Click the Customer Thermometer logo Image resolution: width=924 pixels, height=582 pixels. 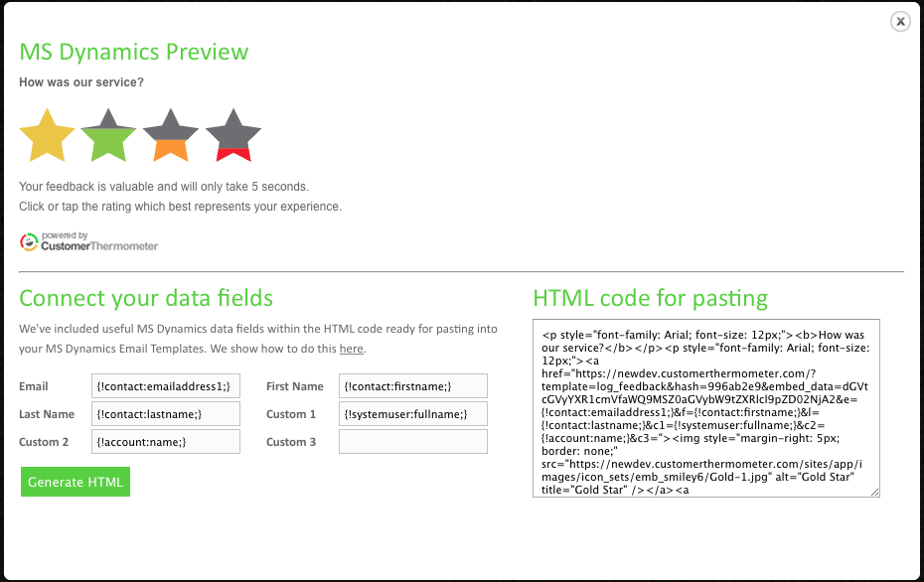[x=88, y=241]
